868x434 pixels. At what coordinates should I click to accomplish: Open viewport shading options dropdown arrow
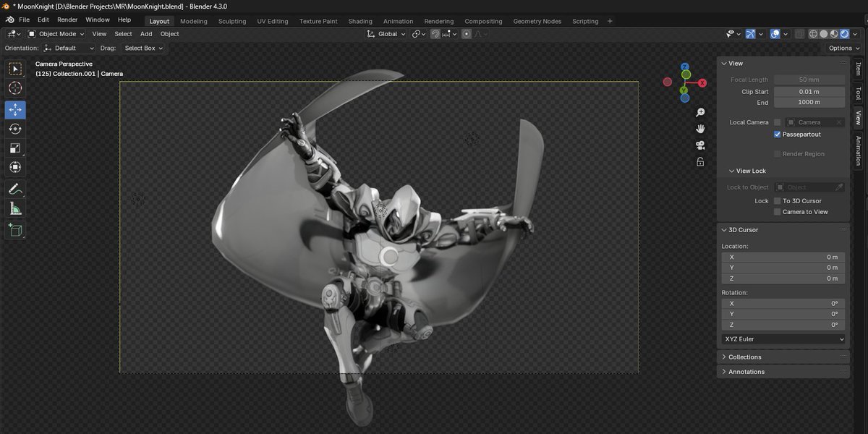coord(856,34)
